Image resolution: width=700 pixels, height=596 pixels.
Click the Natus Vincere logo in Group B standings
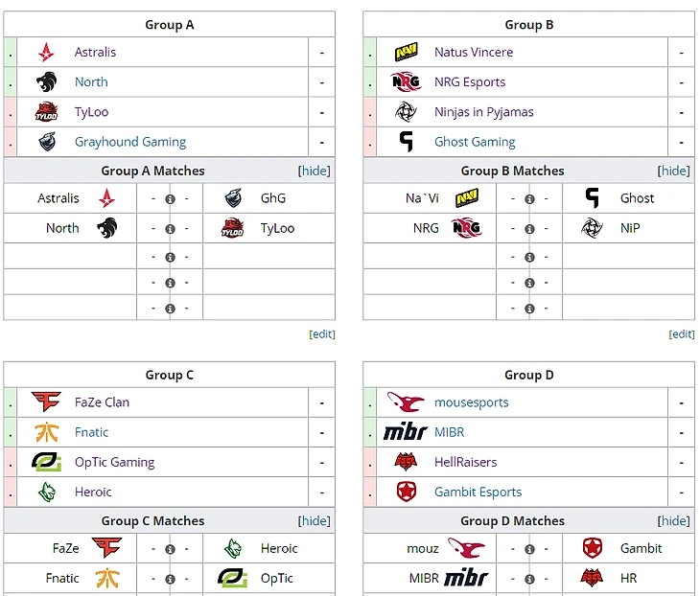406,53
